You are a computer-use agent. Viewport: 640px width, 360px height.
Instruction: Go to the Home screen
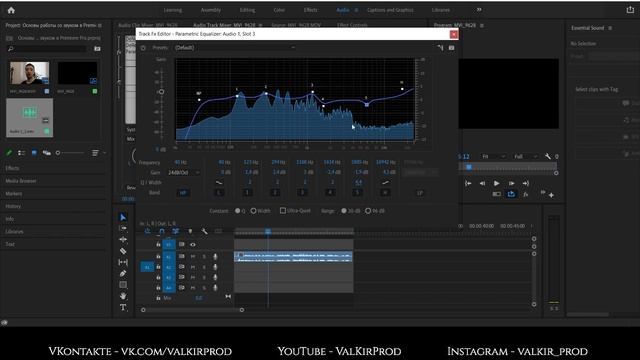(11, 10)
